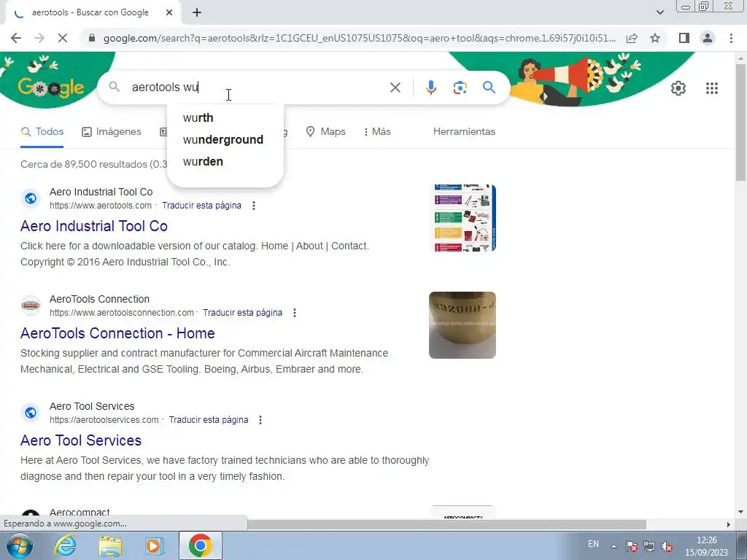Click the horizontal scrollbar thumb

446,524
